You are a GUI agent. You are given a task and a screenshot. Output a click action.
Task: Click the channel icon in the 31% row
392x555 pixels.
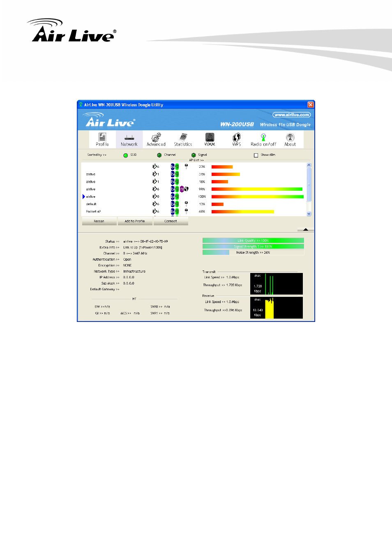pyautogui.click(x=156, y=174)
